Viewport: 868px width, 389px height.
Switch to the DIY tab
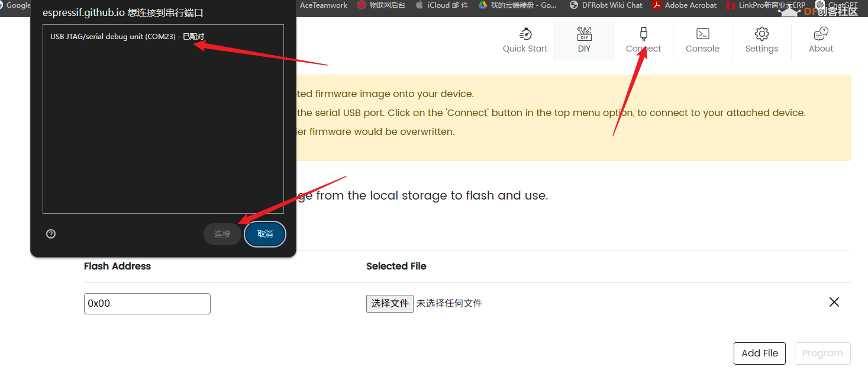(x=584, y=40)
